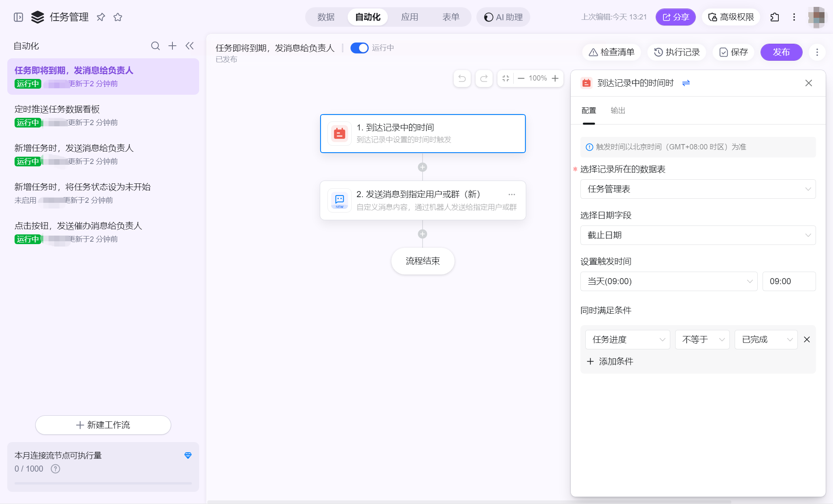Switch to the 数据 top tab
Screen dimensions: 833x504
click(x=326, y=17)
